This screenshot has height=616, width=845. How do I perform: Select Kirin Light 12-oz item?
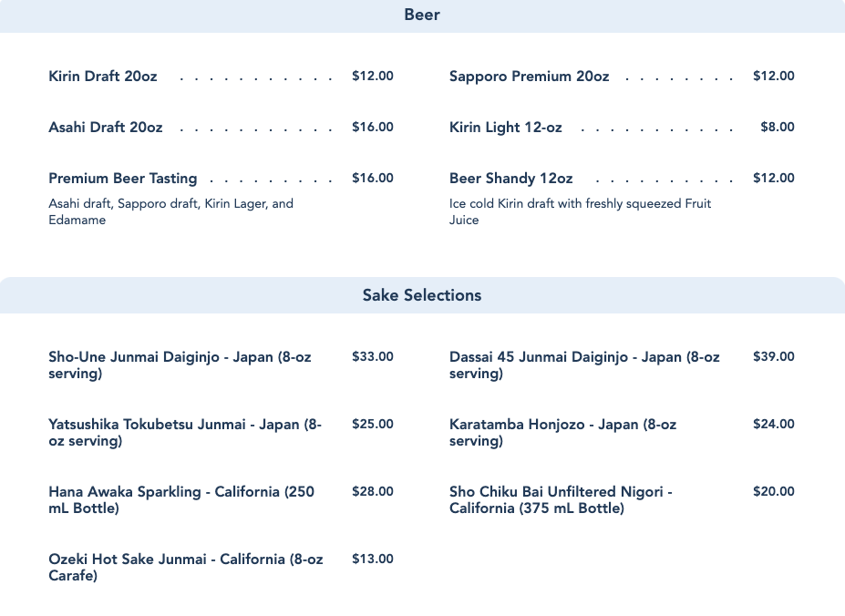coord(506,128)
